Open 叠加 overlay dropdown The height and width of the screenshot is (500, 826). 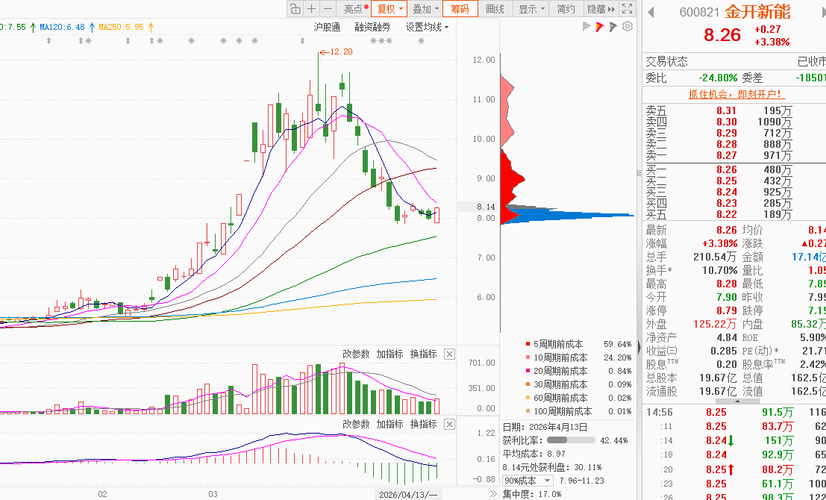[x=425, y=9]
